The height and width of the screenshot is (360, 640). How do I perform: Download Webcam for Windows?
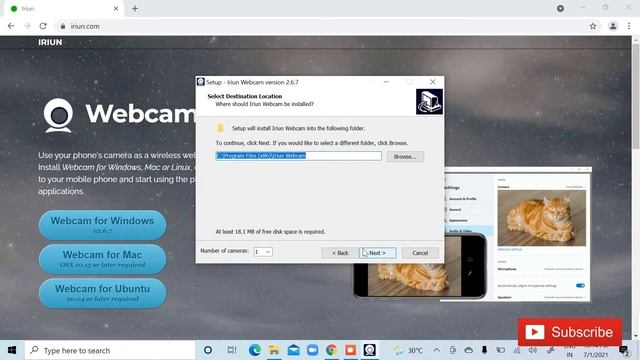[x=102, y=225]
